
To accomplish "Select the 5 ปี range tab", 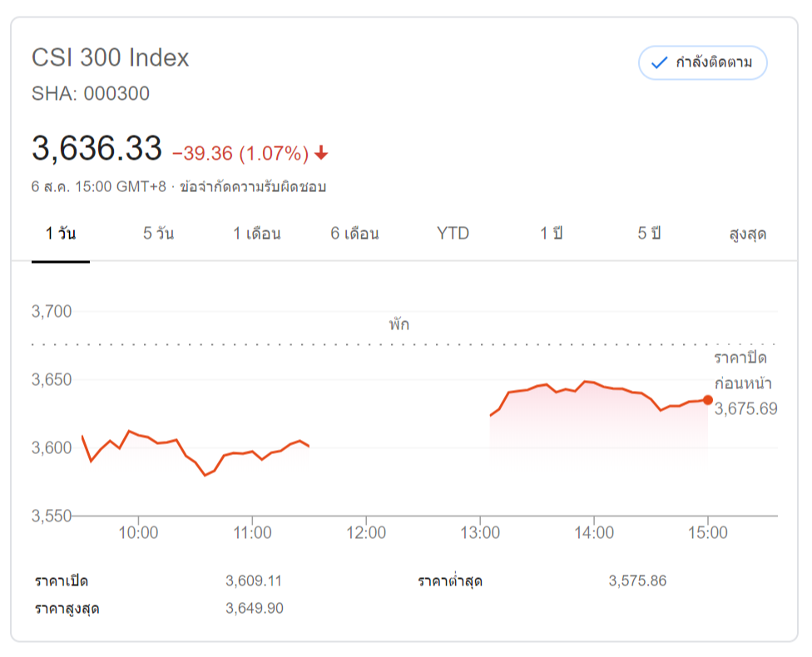I will [649, 234].
